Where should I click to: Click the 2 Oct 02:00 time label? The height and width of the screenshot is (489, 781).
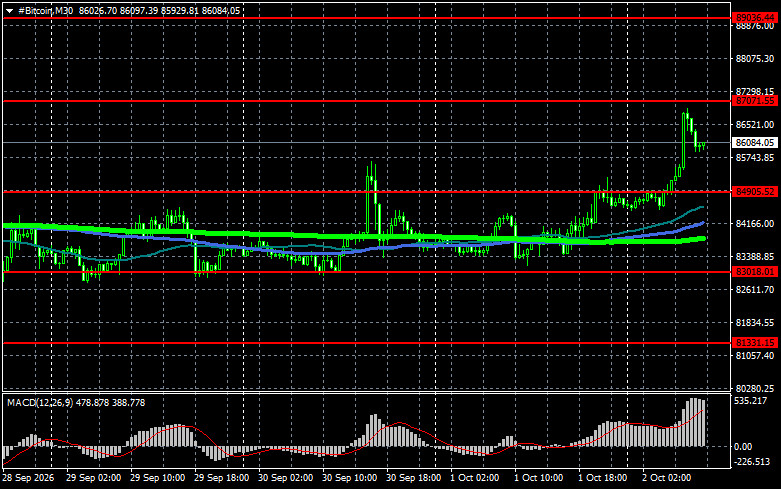[x=666, y=478]
